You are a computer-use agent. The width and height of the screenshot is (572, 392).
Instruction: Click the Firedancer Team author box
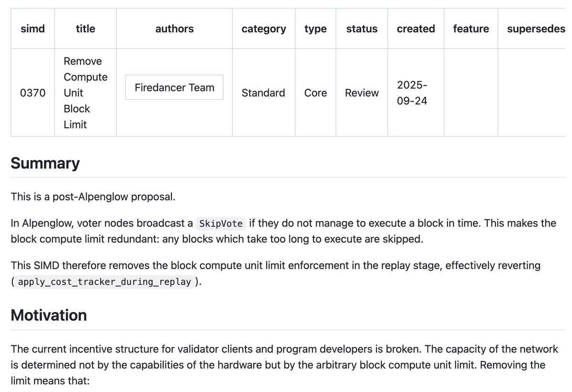[174, 88]
